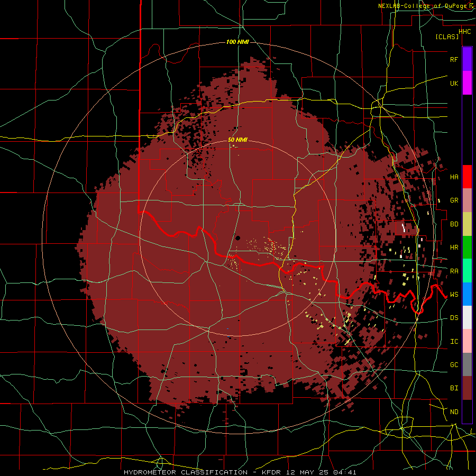The height and width of the screenshot is (476, 476).
Task: Click the black radar site dot
Action: coord(237,238)
